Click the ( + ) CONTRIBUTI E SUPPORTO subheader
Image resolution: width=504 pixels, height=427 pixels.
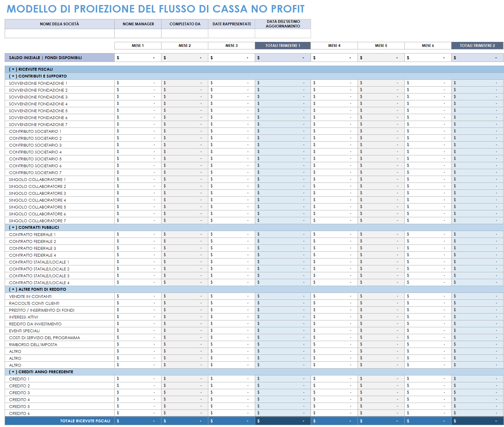254,76
